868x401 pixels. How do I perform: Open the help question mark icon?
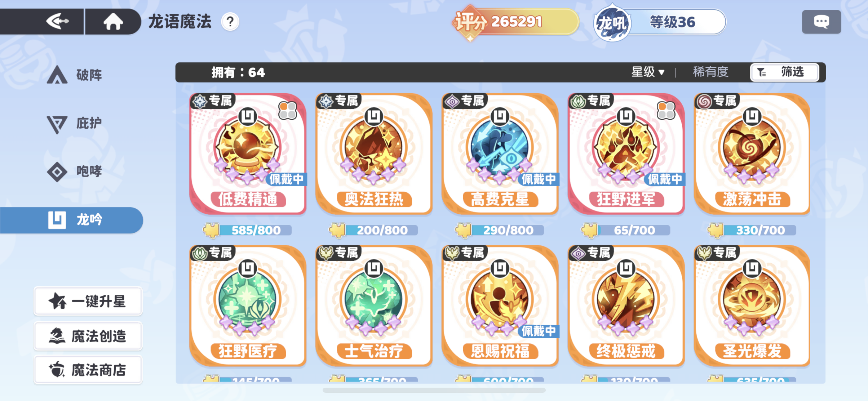point(230,22)
